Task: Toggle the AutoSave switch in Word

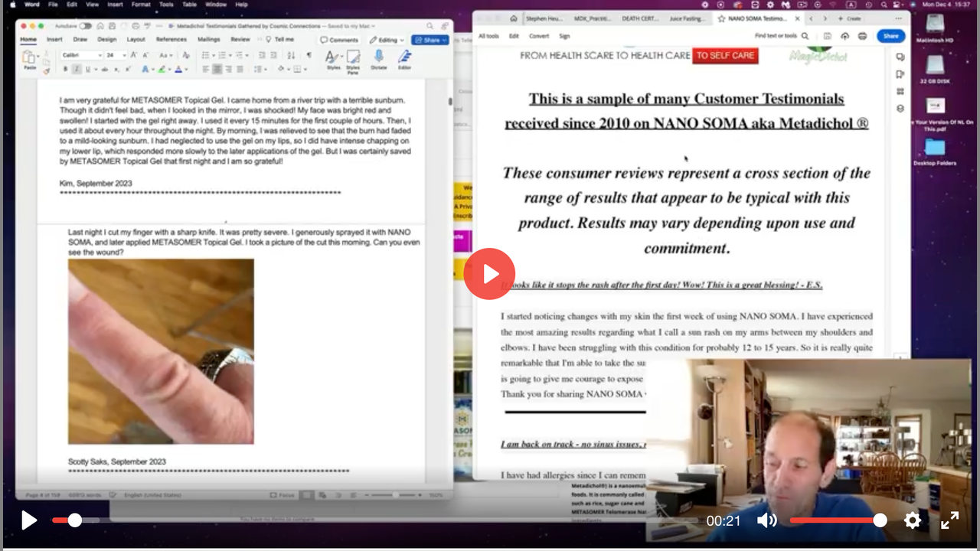Action: point(85,26)
